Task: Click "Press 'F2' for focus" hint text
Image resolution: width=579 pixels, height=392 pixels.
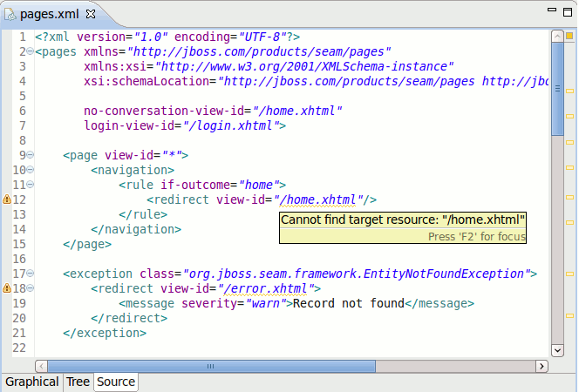Action: tap(476, 236)
